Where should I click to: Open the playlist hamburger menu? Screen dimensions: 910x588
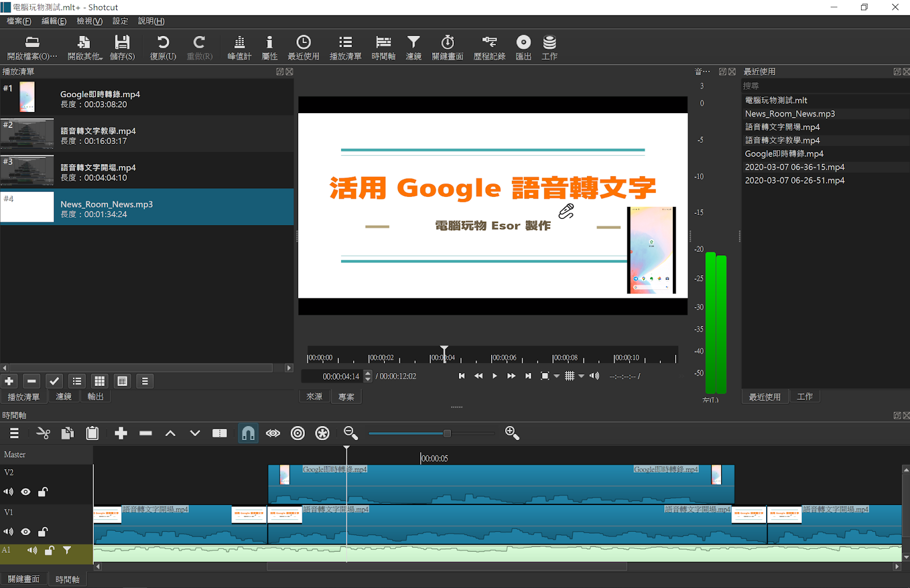coord(145,381)
